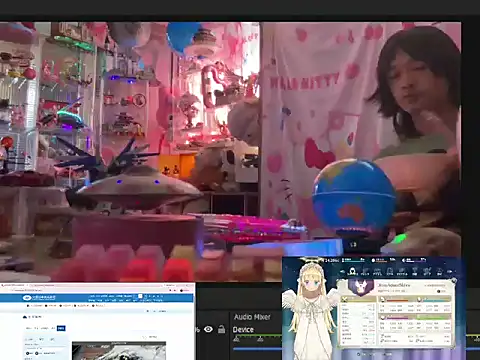Click the website logo in blue header
Screen dimensions: 480x360
click(x=39, y=297)
